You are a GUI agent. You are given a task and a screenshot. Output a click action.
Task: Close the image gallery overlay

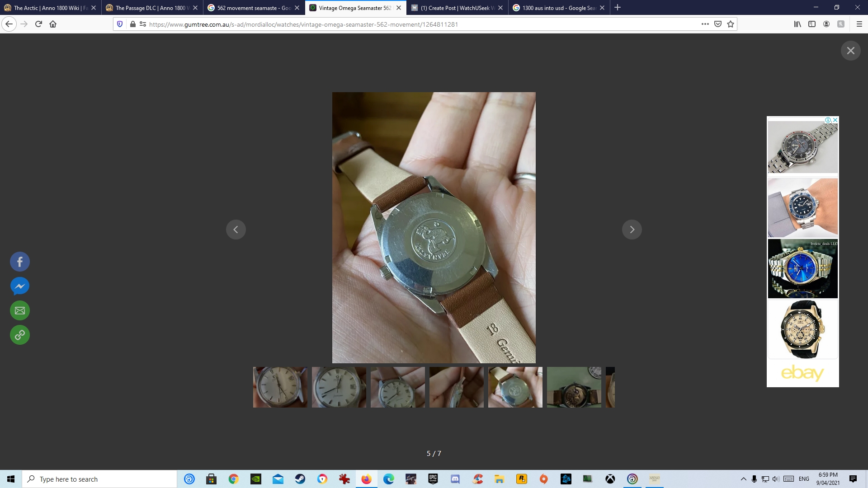click(x=850, y=51)
